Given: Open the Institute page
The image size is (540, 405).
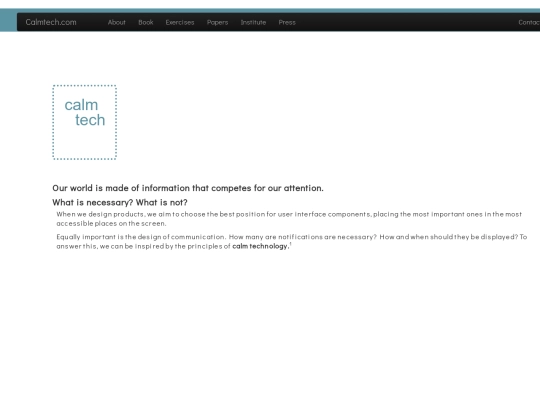Looking at the screenshot, I should [x=253, y=22].
